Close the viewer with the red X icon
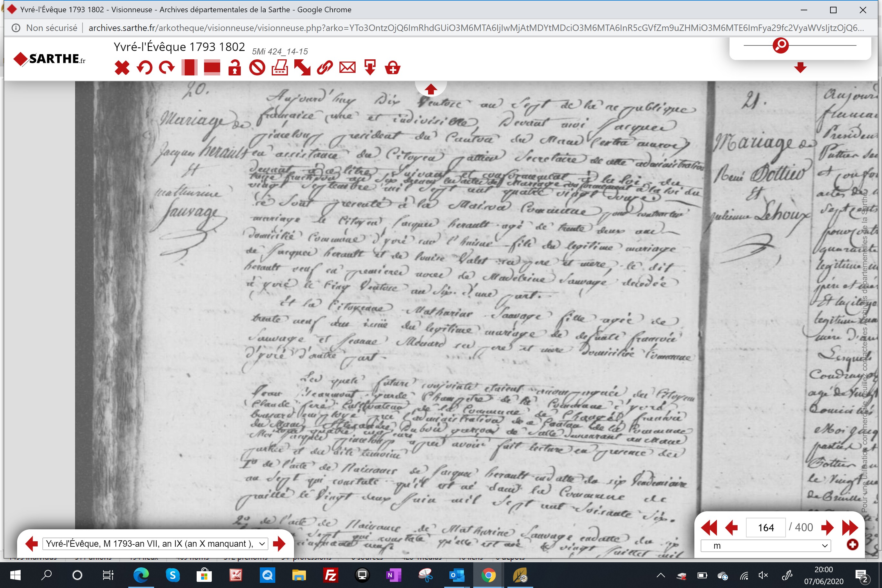 (122, 68)
